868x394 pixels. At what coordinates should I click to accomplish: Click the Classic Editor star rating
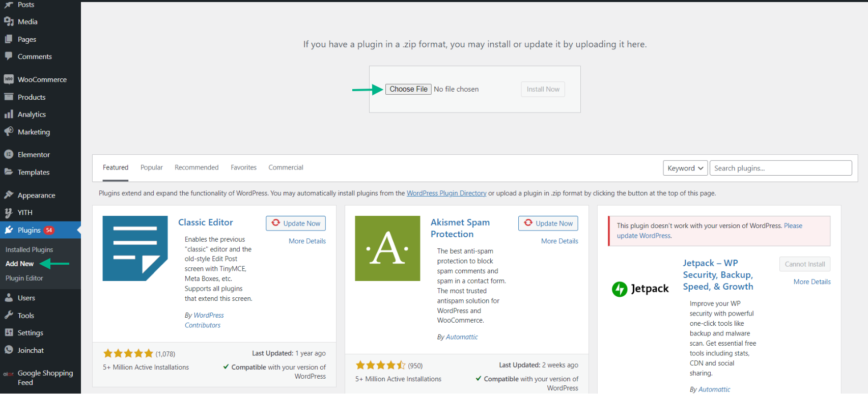(x=128, y=353)
